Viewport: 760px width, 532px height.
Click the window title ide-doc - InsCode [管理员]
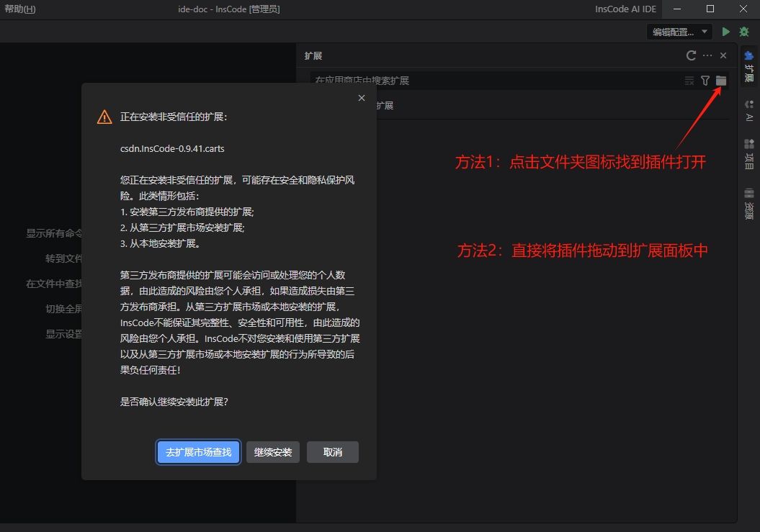point(229,9)
